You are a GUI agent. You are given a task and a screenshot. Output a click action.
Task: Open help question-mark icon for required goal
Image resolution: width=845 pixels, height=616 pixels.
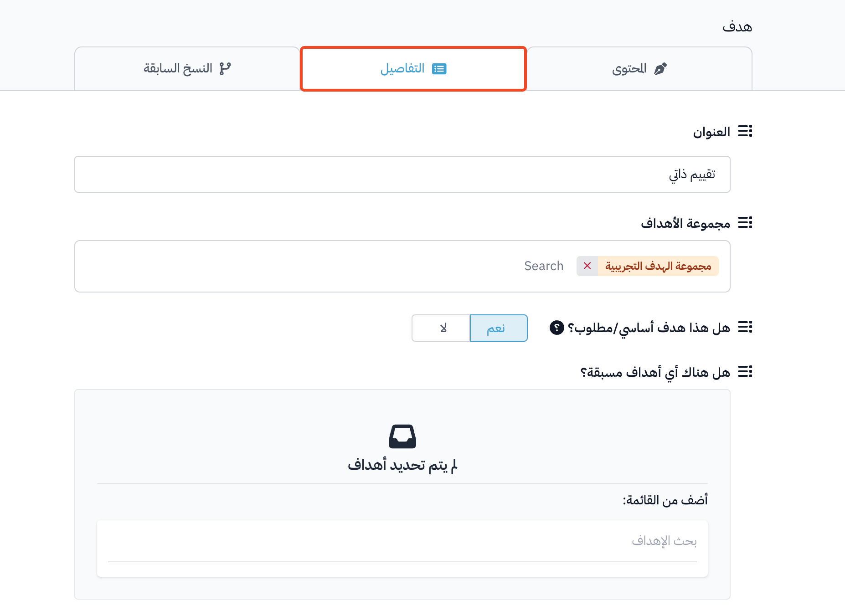pos(556,328)
